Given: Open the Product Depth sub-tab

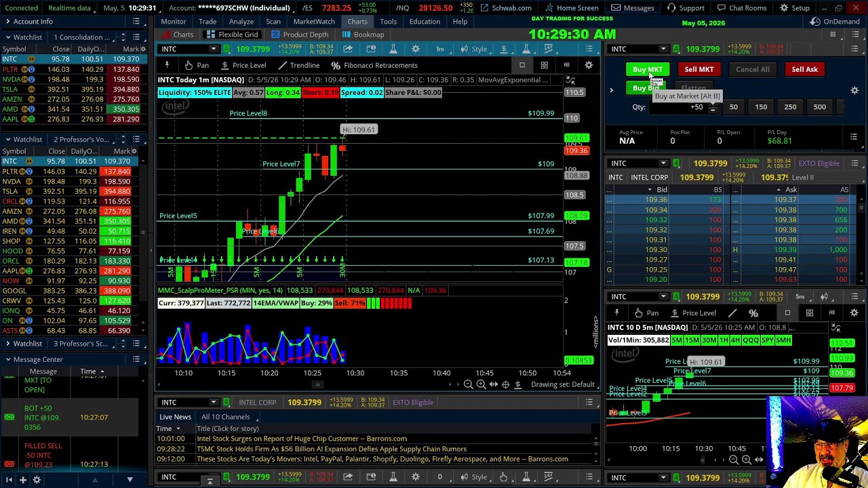Looking at the screenshot, I should tap(300, 35).
